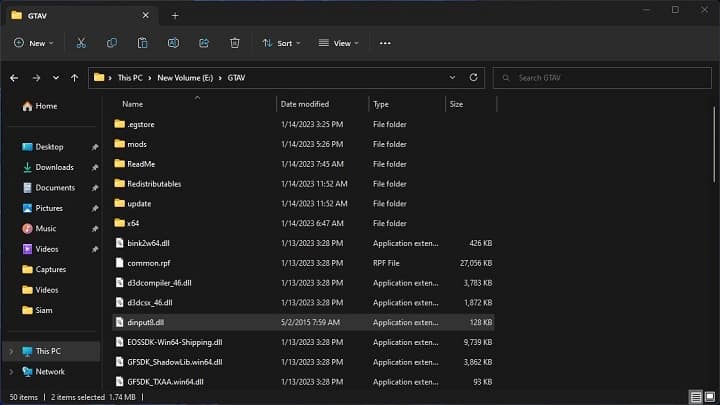This screenshot has height=405, width=720.
Task: Switch to large thumbnails view icon in status bar
Action: pyautogui.click(x=710, y=397)
